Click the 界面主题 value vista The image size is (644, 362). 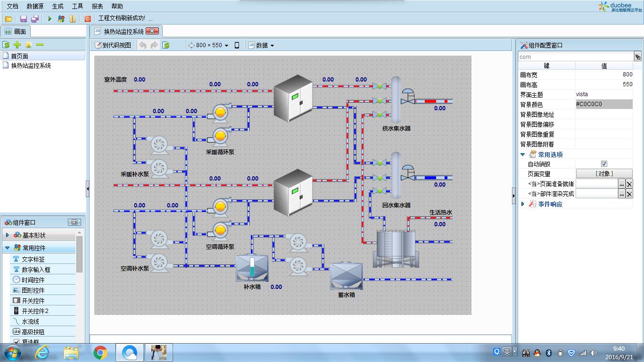point(604,94)
